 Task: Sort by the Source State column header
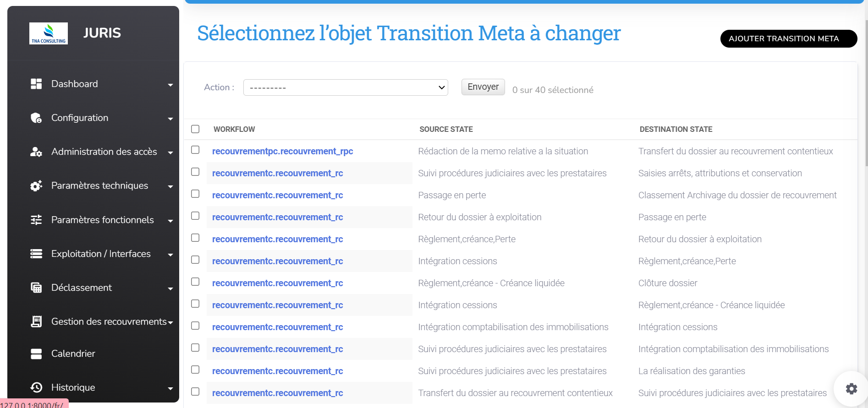pos(446,129)
